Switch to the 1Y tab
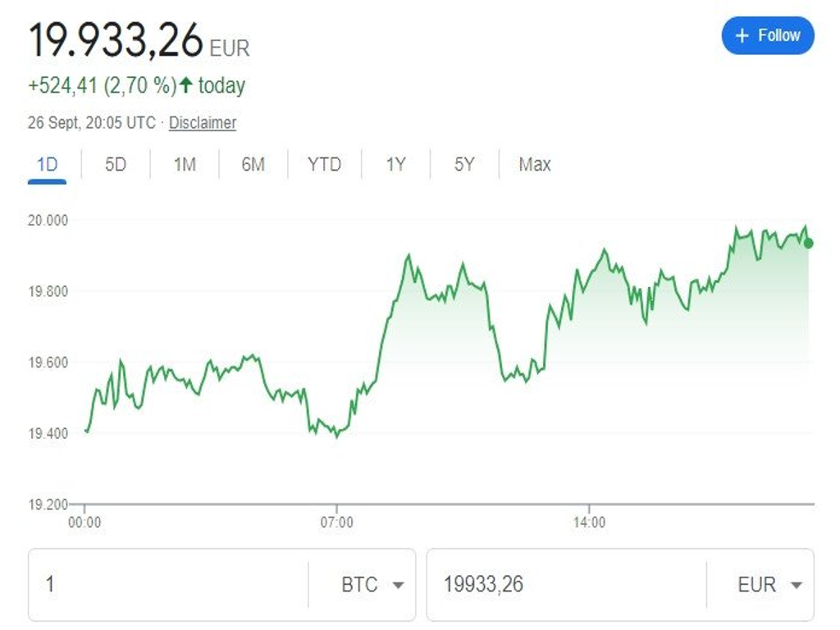Screen dimensions: 840x630 click(395, 165)
